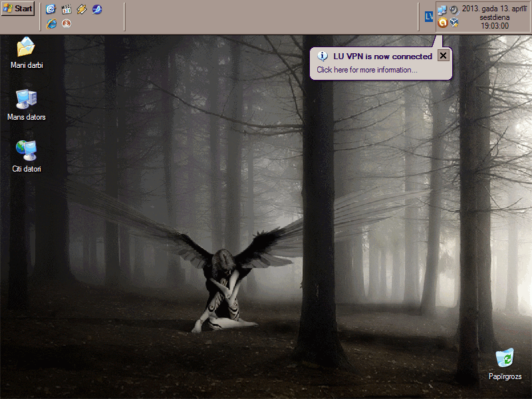The image size is (532, 399).
Task: Launch Winamp from Quick Launch
Action: 82,9
